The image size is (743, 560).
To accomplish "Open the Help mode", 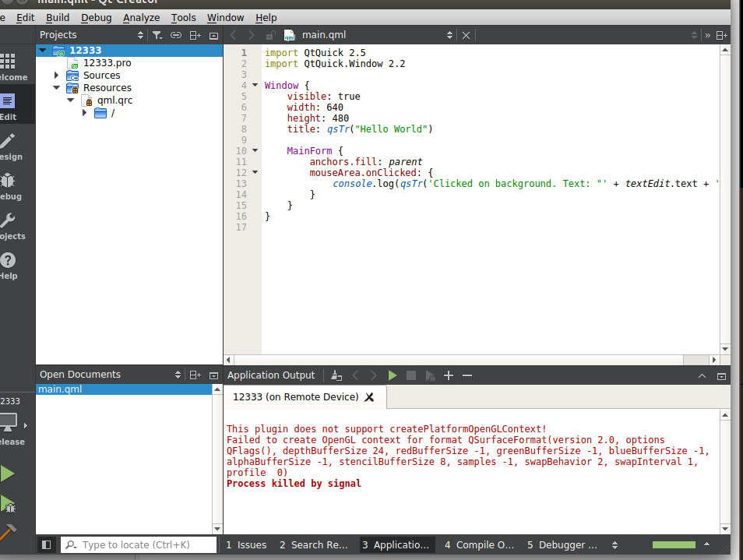I will (x=9, y=266).
